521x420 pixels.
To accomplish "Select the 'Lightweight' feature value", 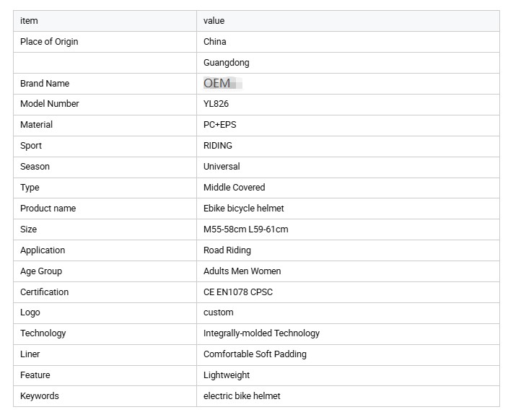I will (227, 375).
